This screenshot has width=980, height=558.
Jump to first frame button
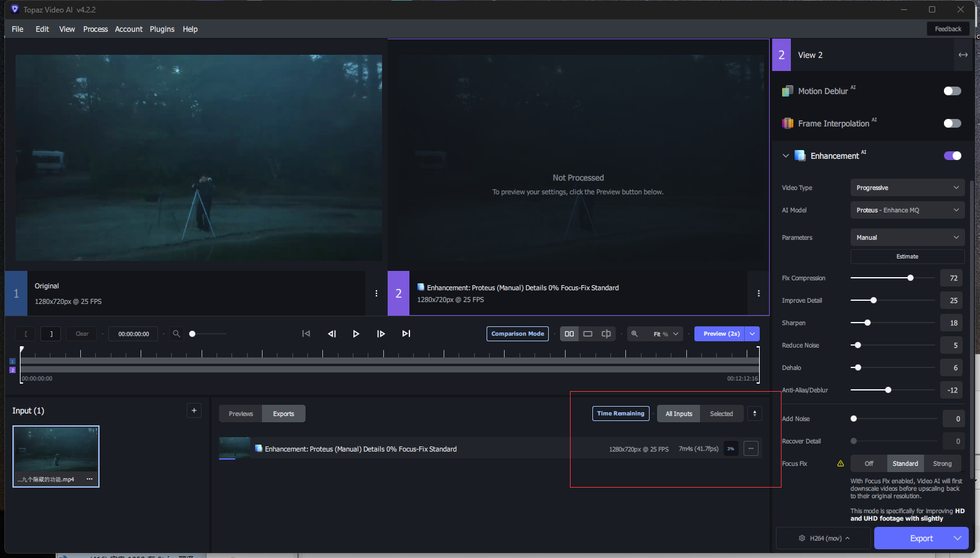point(306,334)
